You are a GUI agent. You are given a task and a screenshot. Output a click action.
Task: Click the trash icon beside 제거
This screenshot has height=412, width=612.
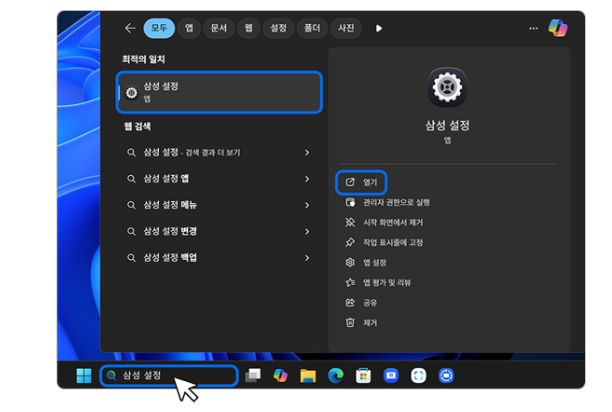click(350, 323)
